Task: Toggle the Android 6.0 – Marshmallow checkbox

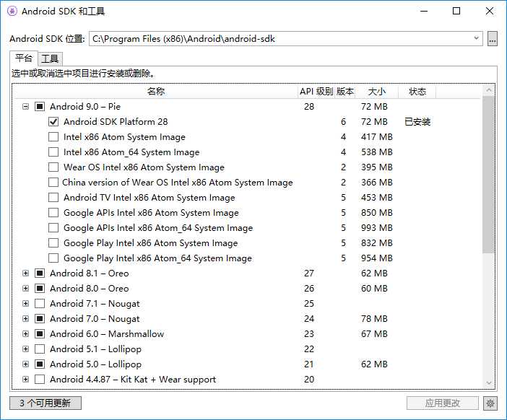Action: [40, 333]
